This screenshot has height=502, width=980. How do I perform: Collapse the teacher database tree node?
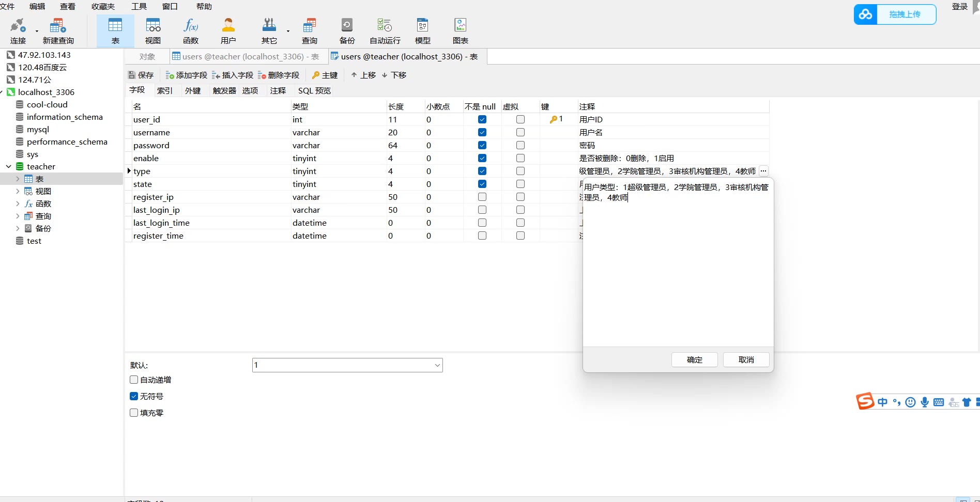(9, 167)
